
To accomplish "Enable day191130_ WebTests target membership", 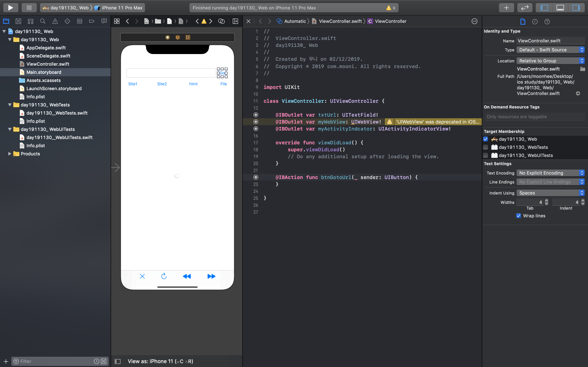I will (486, 147).
